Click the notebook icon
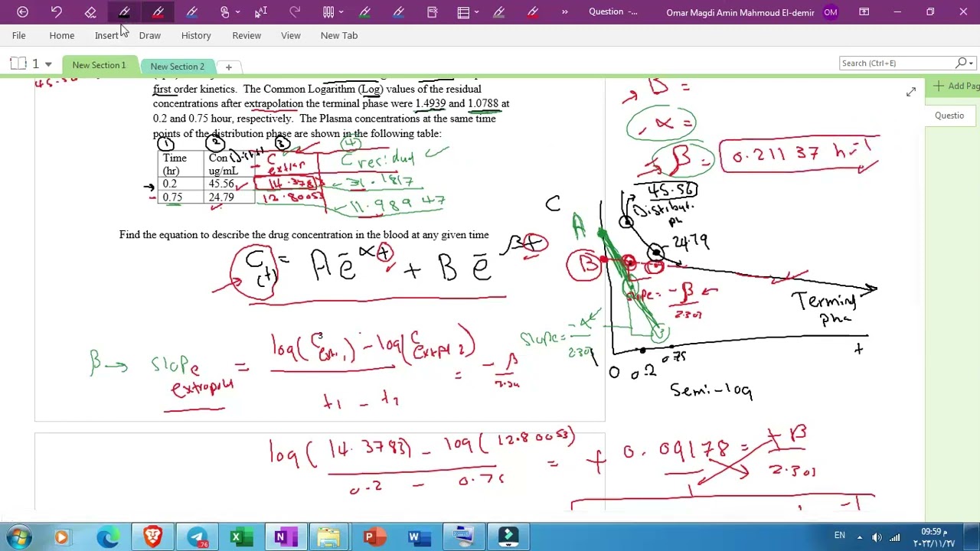 pyautogui.click(x=18, y=64)
